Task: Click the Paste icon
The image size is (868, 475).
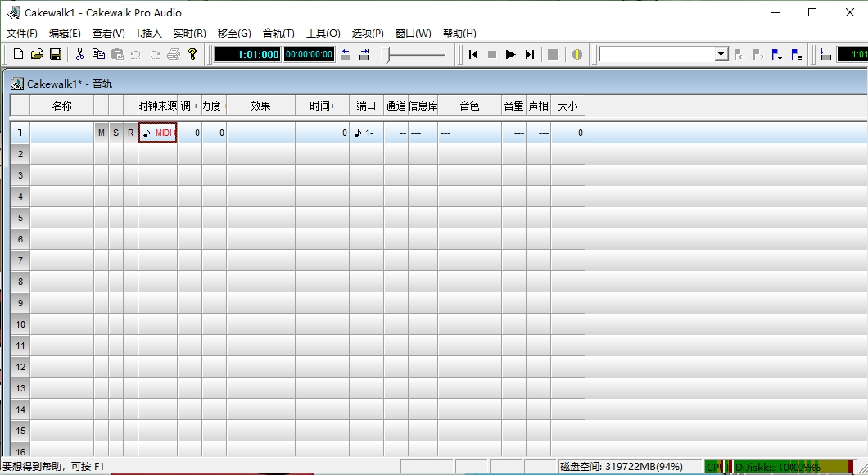Action: click(119, 54)
